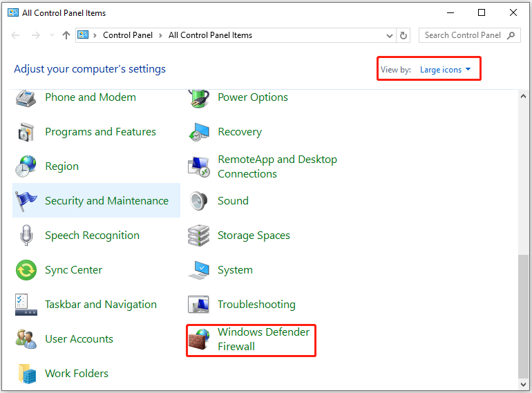Image resolution: width=532 pixels, height=393 pixels.
Task: Open Programs and Features link
Action: 100,132
